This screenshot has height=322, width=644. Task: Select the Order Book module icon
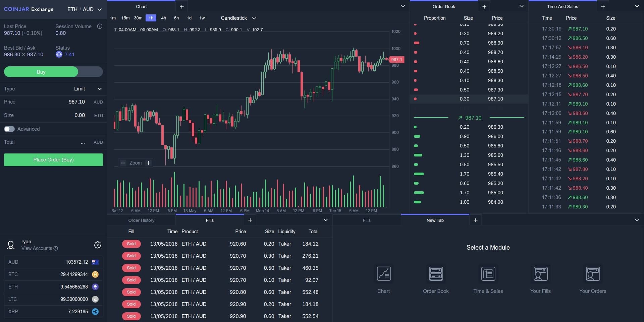[436, 274]
